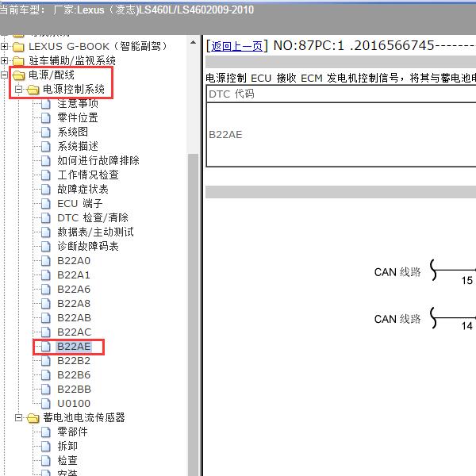Select the B22AE code entry
Screen dimensions: 476x476
coord(74,347)
